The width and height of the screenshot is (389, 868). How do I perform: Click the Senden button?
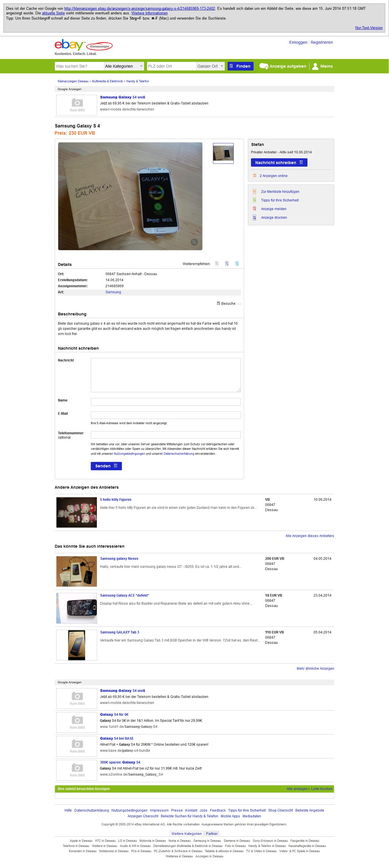click(x=106, y=466)
